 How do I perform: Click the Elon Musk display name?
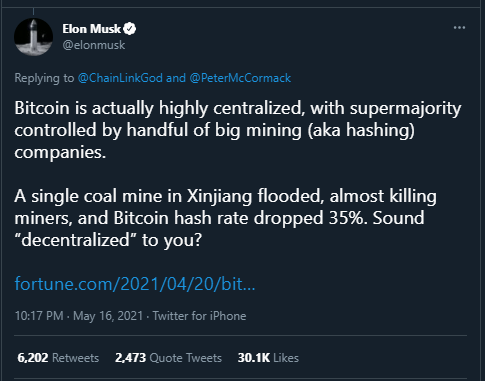(x=91, y=29)
